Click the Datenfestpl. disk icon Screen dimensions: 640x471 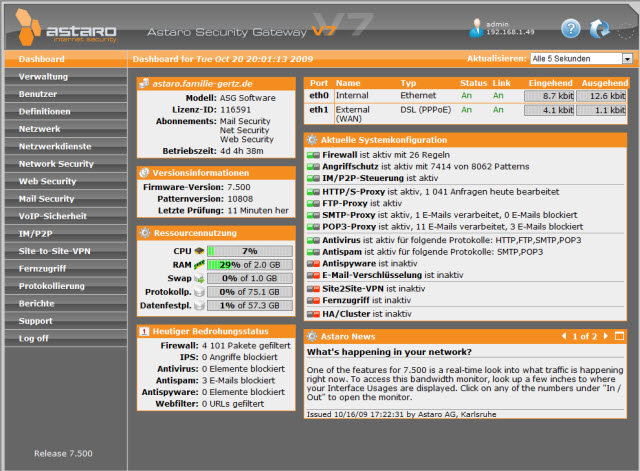tap(199, 305)
